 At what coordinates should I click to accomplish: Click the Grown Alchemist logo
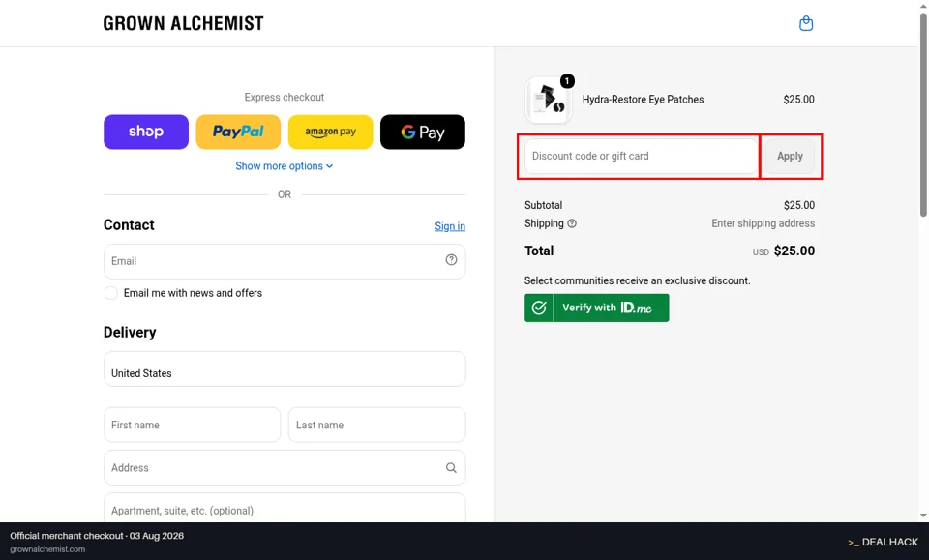(x=183, y=23)
